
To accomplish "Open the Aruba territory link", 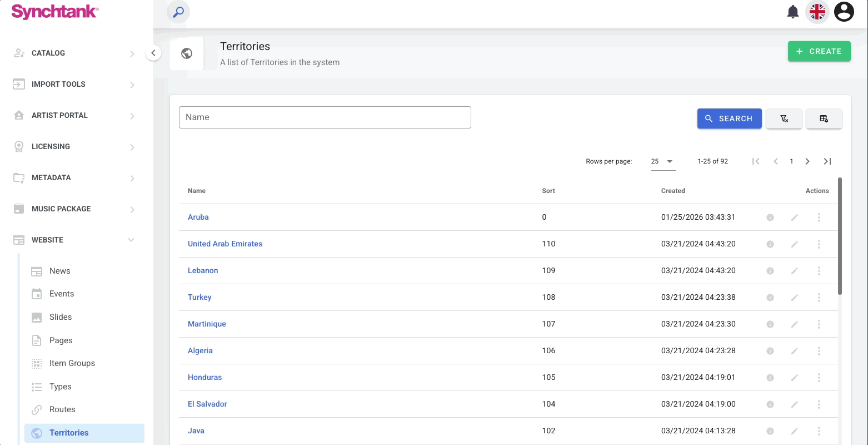I will (198, 217).
